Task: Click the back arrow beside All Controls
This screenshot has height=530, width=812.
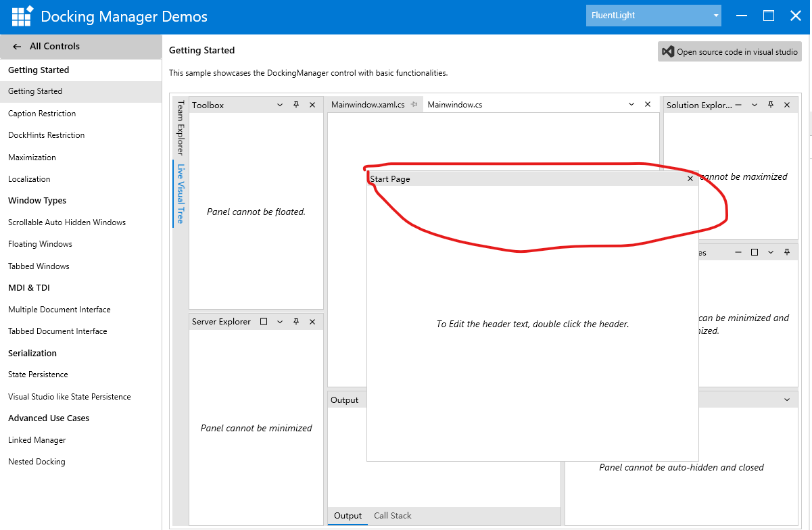Action: [17, 47]
